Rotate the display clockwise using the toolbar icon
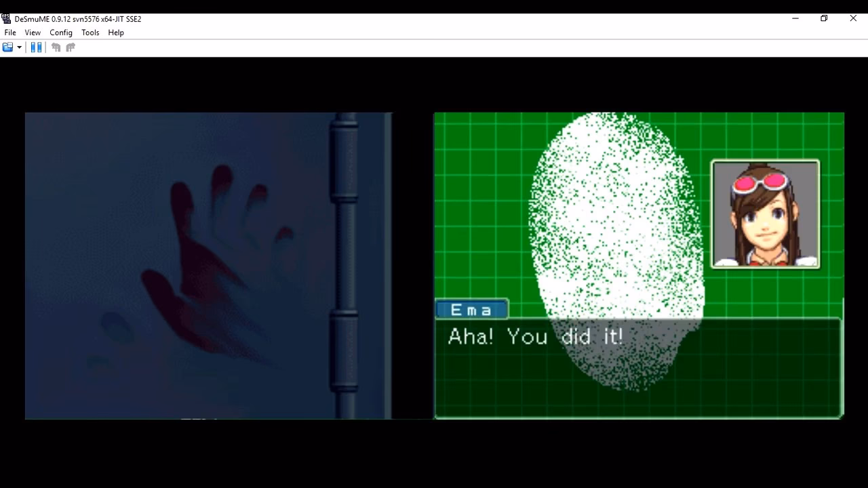 click(x=71, y=47)
